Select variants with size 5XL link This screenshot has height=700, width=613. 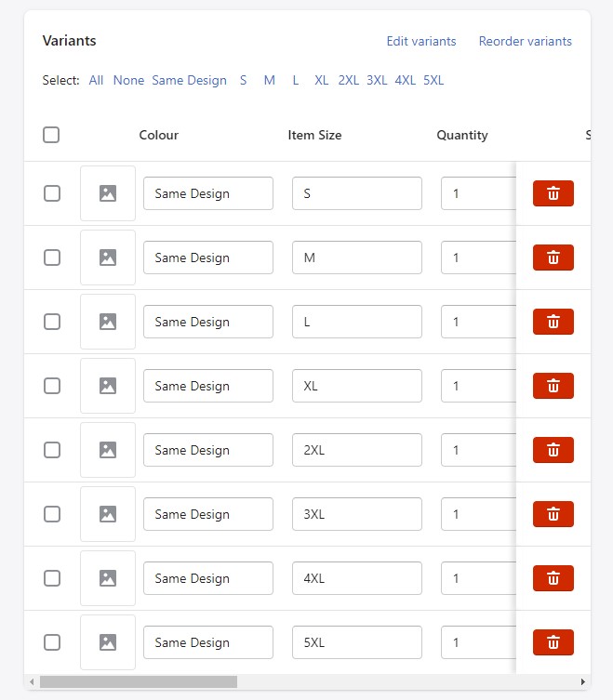(x=433, y=80)
